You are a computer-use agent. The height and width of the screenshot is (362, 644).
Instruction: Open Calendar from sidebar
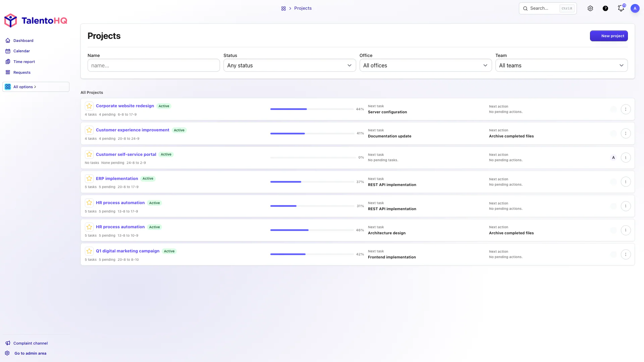pyautogui.click(x=21, y=51)
